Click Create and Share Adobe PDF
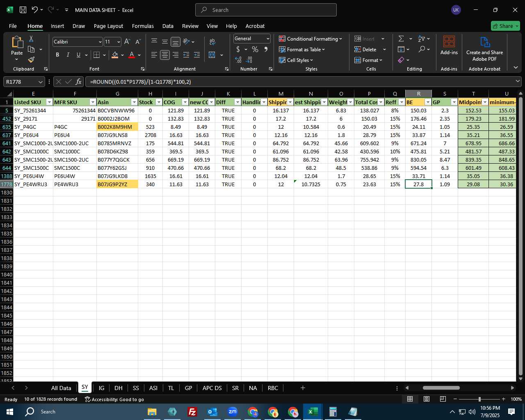Screen dimensions: 525x420 click(x=484, y=49)
